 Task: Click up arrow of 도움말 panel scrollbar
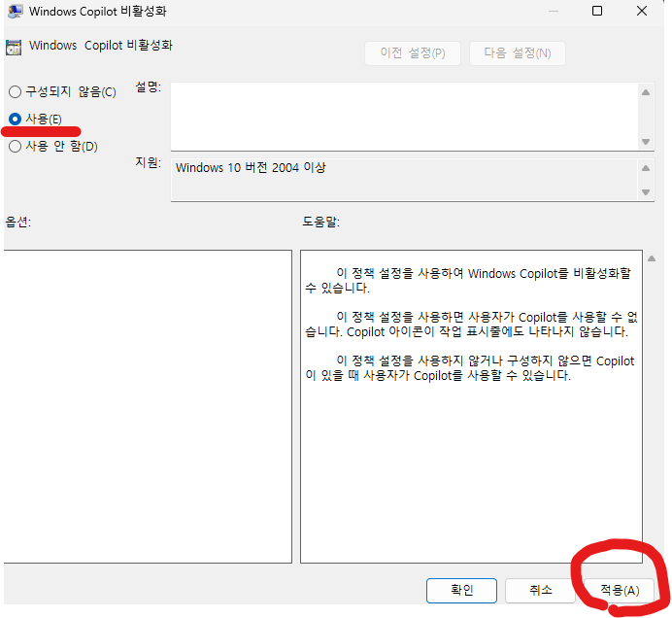pos(652,258)
